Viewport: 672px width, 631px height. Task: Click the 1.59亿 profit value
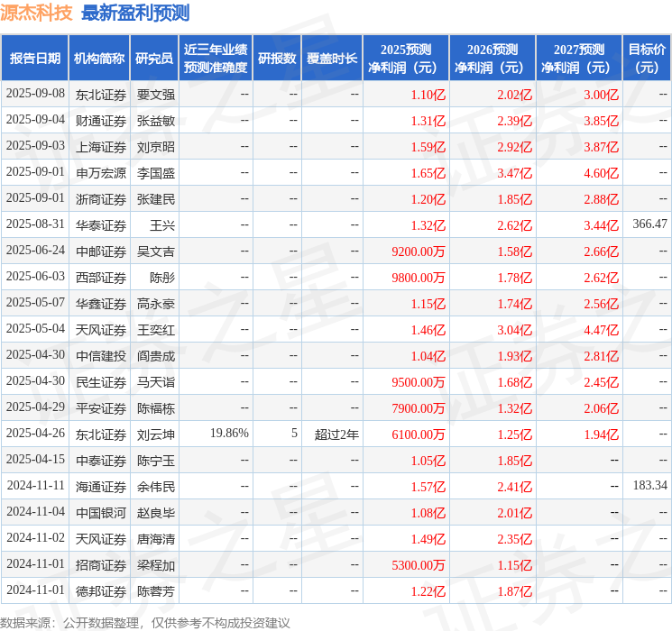(428, 147)
